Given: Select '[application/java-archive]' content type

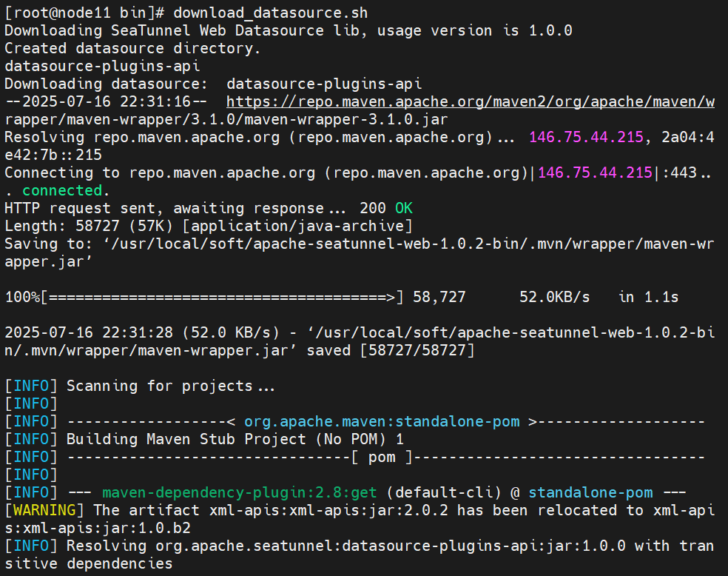Looking at the screenshot, I should pos(297,227).
